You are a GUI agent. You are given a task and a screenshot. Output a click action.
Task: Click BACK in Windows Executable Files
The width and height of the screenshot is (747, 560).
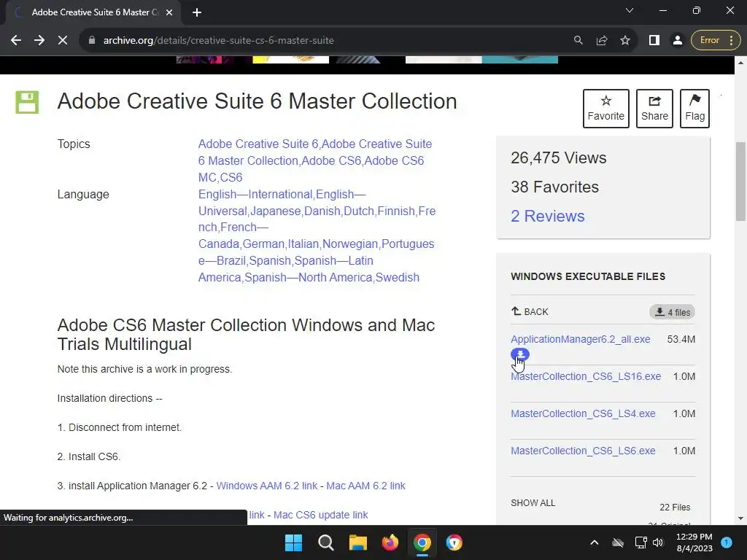coord(530,311)
